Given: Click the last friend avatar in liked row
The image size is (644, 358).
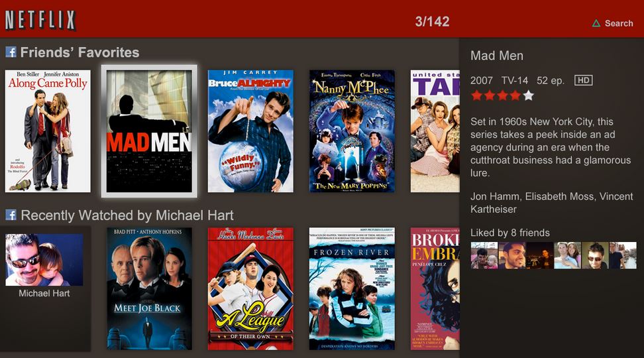Looking at the screenshot, I should 622,255.
